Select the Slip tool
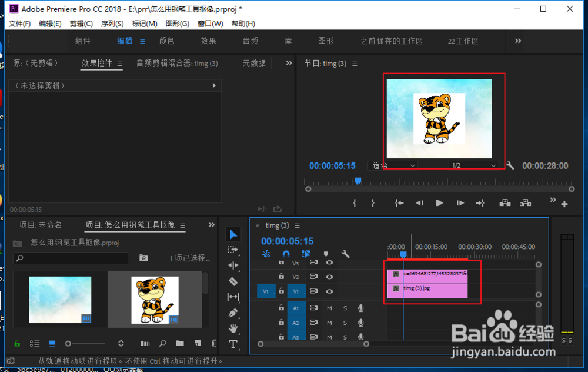Image resolution: width=588 pixels, height=372 pixels. pos(233,297)
